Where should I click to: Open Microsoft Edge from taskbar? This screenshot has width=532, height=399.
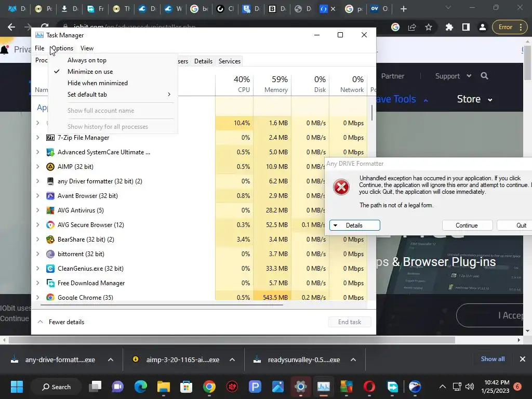(x=141, y=387)
